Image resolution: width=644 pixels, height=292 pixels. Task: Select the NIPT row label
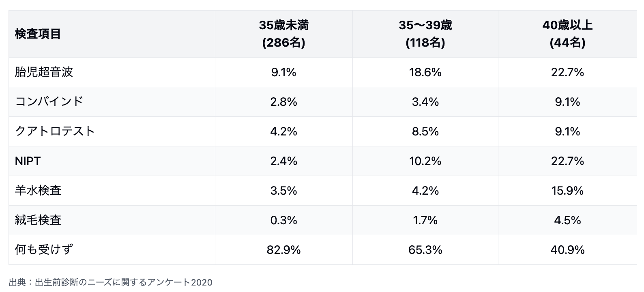pyautogui.click(x=28, y=161)
